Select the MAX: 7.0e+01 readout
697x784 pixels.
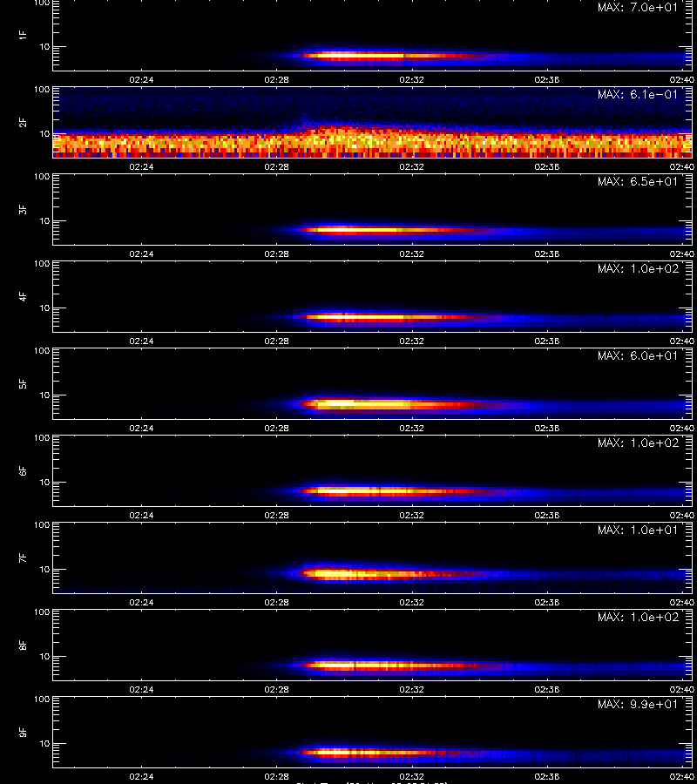638,8
